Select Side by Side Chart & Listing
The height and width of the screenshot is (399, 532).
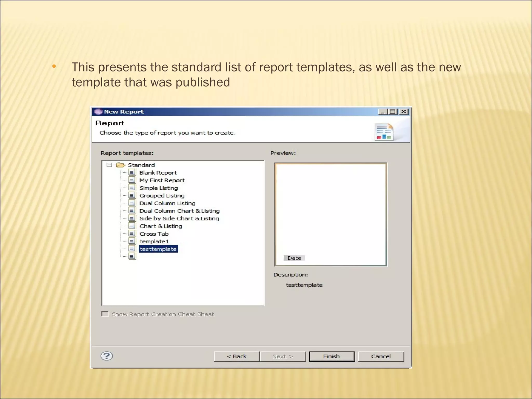coord(179,218)
